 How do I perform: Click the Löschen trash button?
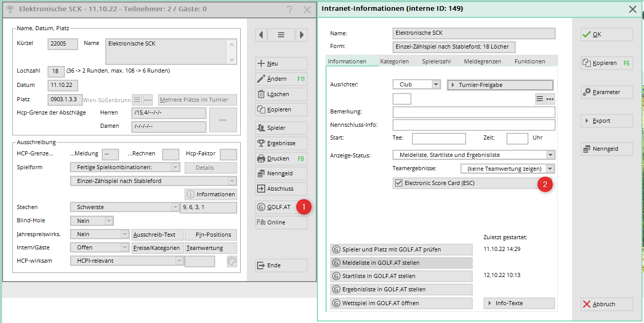click(x=281, y=94)
